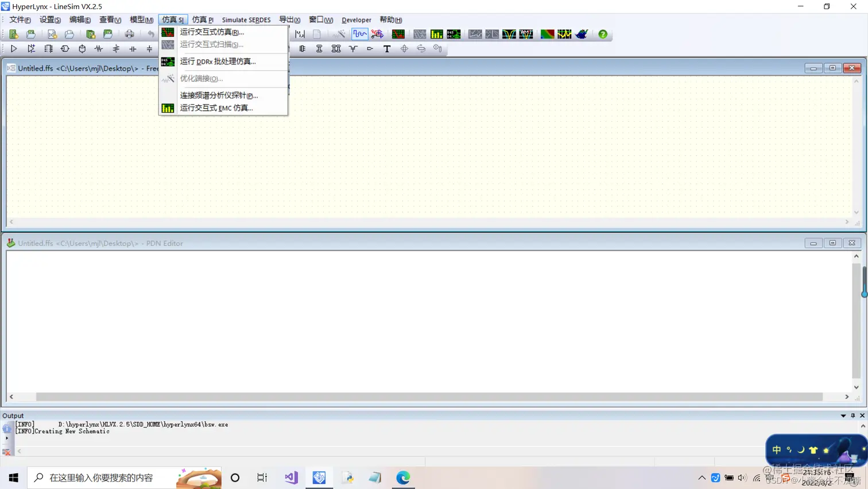The height and width of the screenshot is (489, 868).
Task: Click the yellow EMC spectrum bars toolbar icon
Action: (437, 34)
